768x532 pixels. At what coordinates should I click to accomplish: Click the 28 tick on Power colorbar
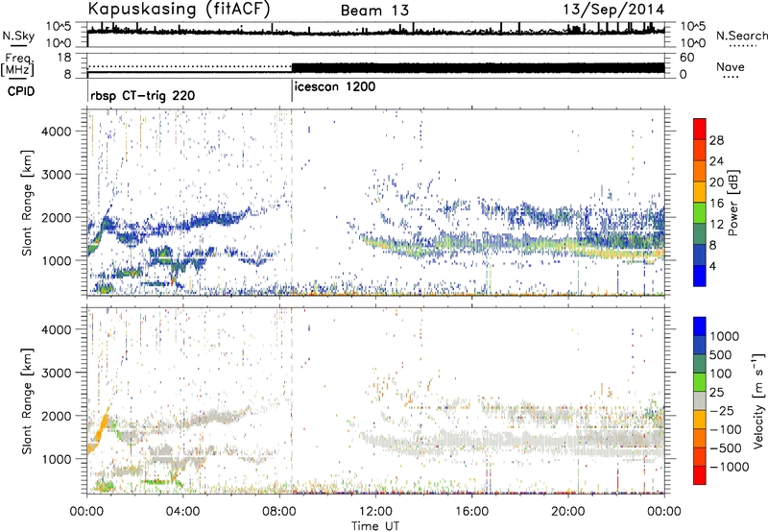tap(716, 140)
